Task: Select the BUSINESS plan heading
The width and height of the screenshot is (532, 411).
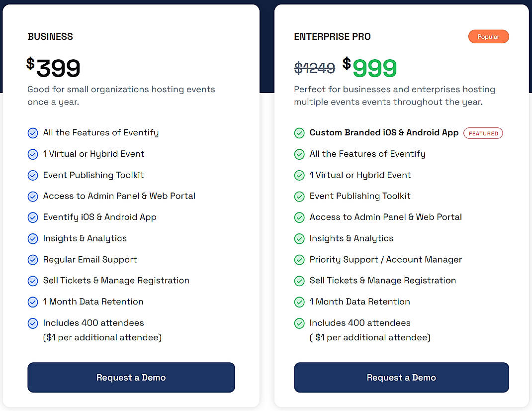Action: 50,36
